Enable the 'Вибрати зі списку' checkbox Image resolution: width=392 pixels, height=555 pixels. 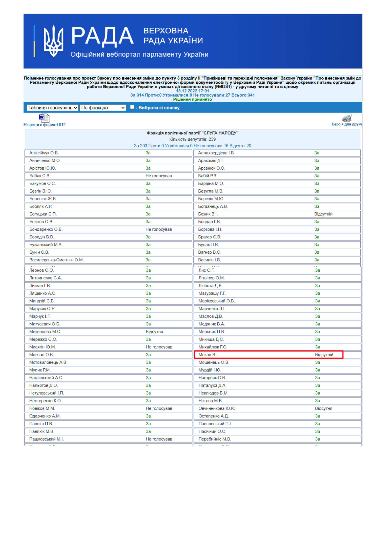tap(132, 107)
